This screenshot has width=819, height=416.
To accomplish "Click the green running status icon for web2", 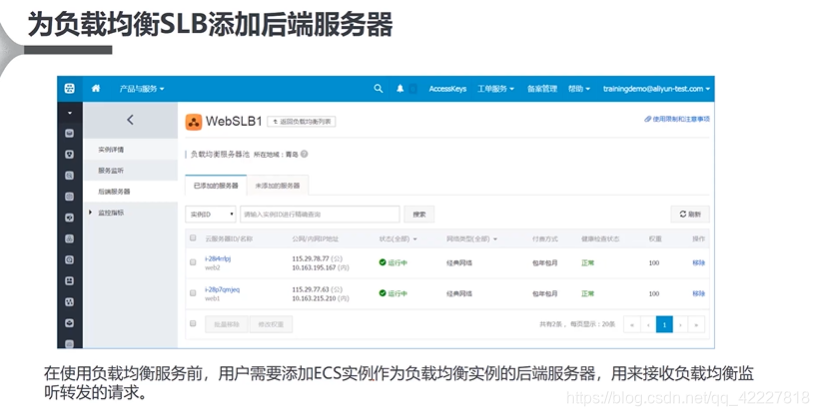I will pyautogui.click(x=382, y=262).
